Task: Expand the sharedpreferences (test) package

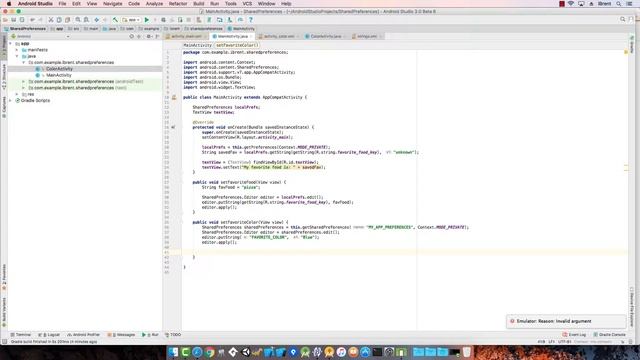Action: point(24,88)
